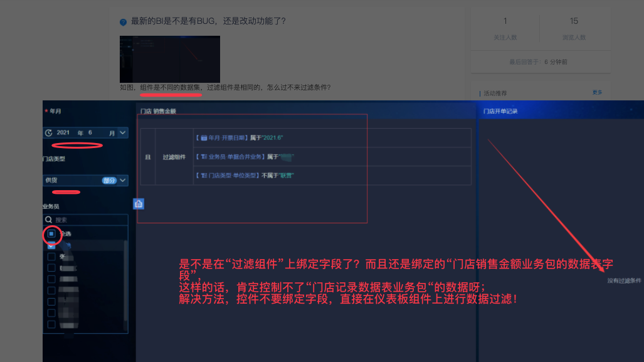Click the 业务员 filter label
644x362 pixels.
click(51, 206)
